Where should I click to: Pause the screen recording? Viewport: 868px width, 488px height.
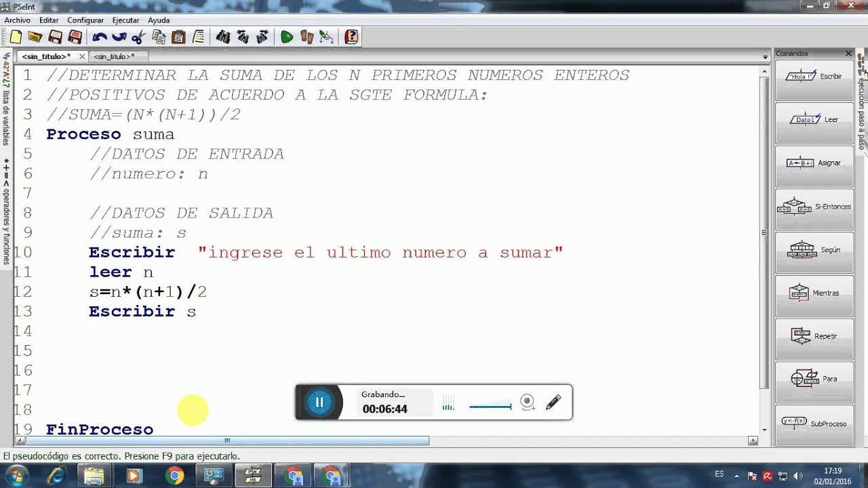click(x=319, y=402)
